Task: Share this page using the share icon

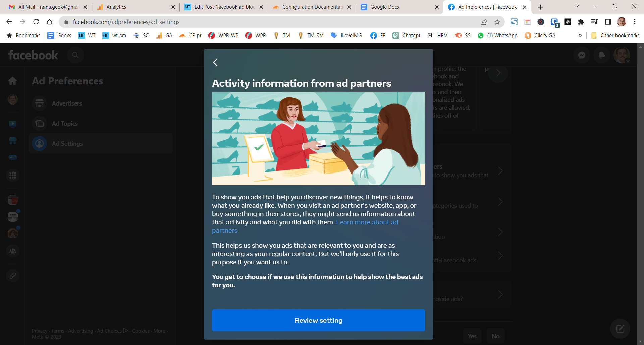Action: click(x=484, y=22)
